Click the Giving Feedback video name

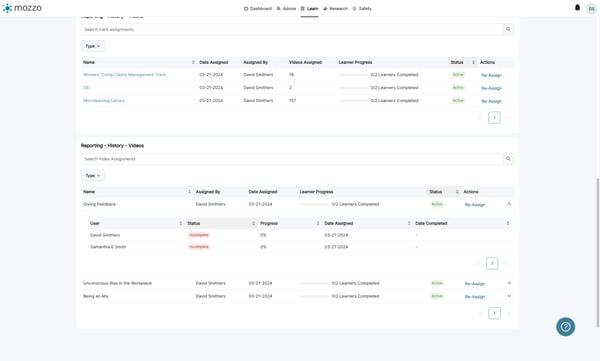pos(99,204)
